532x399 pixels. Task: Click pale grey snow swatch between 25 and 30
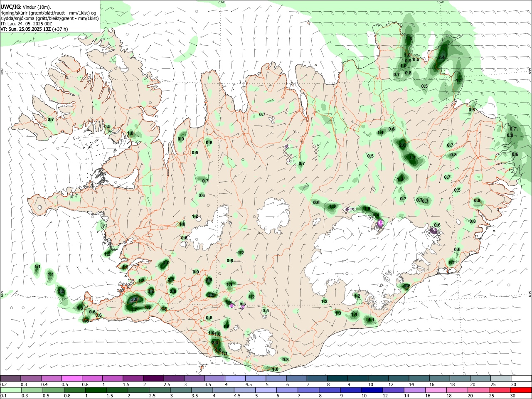501,379
